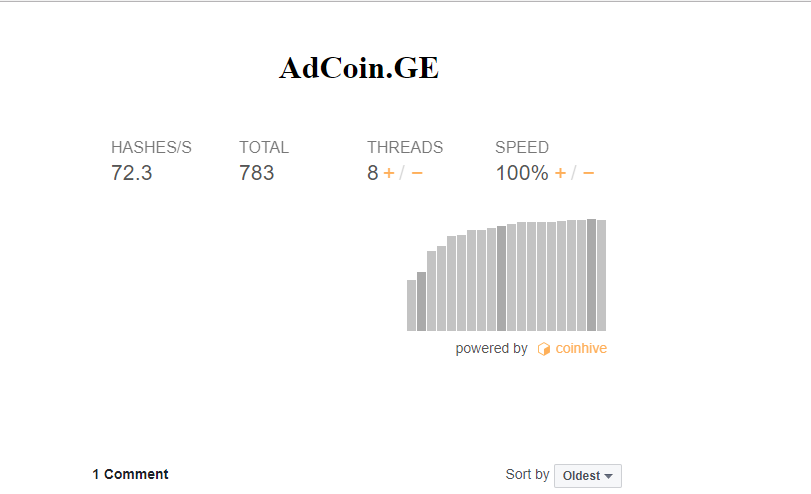
Task: Expand the Oldest sort dropdown
Action: coord(588,476)
